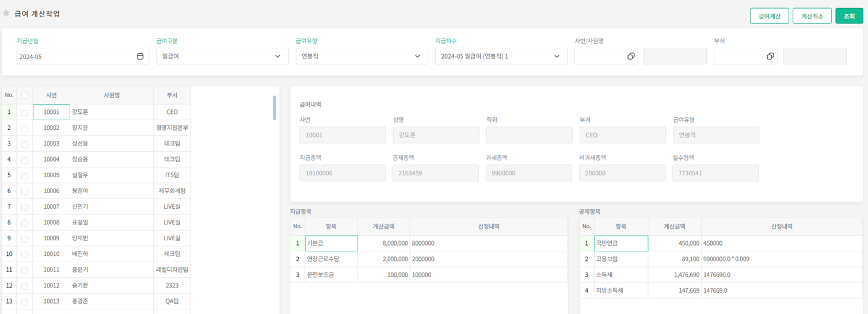Check the checkbox for employee 정지윤
The width and height of the screenshot is (868, 314).
coord(24,128)
